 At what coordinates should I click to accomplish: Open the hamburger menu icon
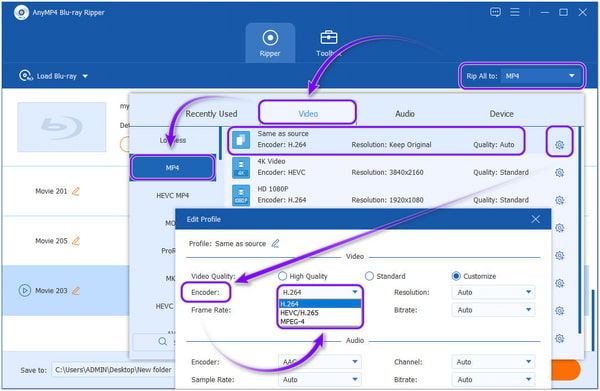[x=515, y=12]
